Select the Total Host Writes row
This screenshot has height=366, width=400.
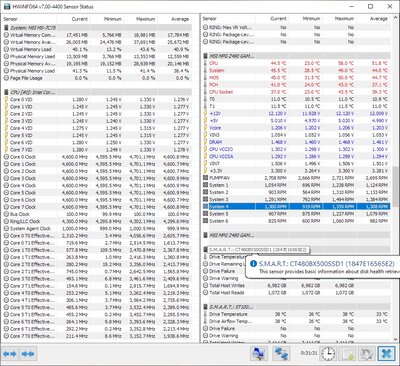[296, 285]
